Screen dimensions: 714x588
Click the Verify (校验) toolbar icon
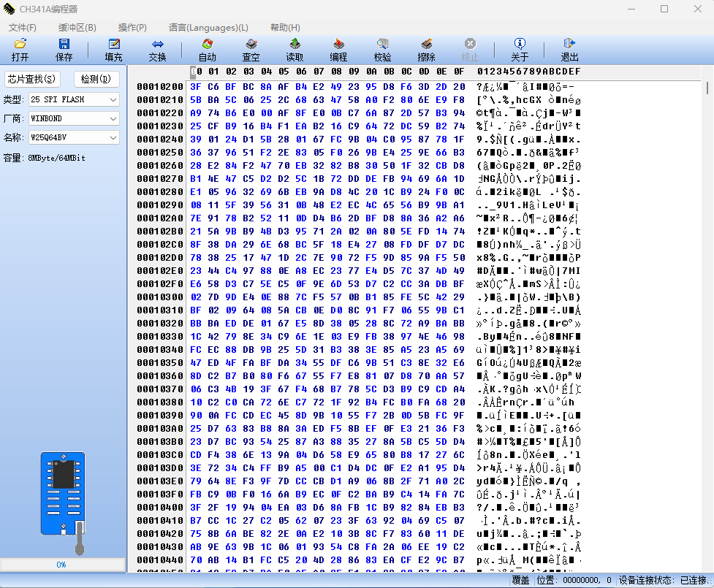[382, 45]
